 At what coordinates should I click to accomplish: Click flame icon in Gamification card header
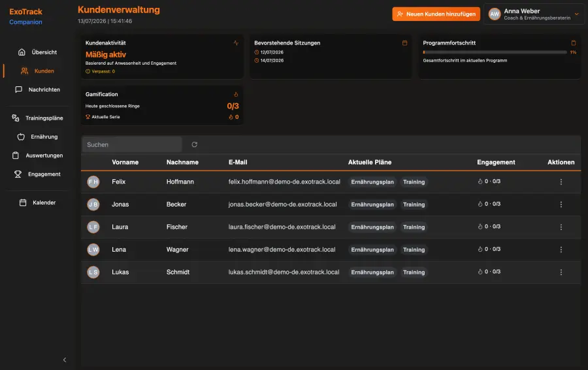click(236, 94)
